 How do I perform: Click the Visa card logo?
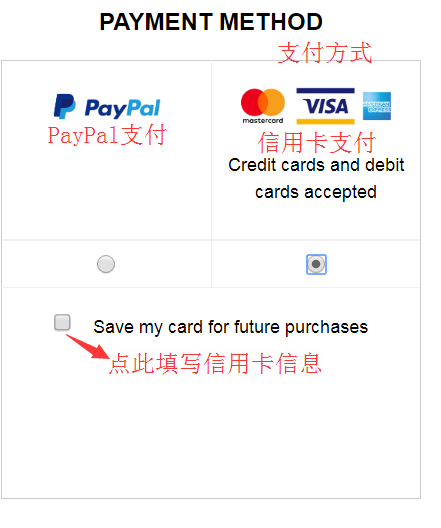coord(325,106)
